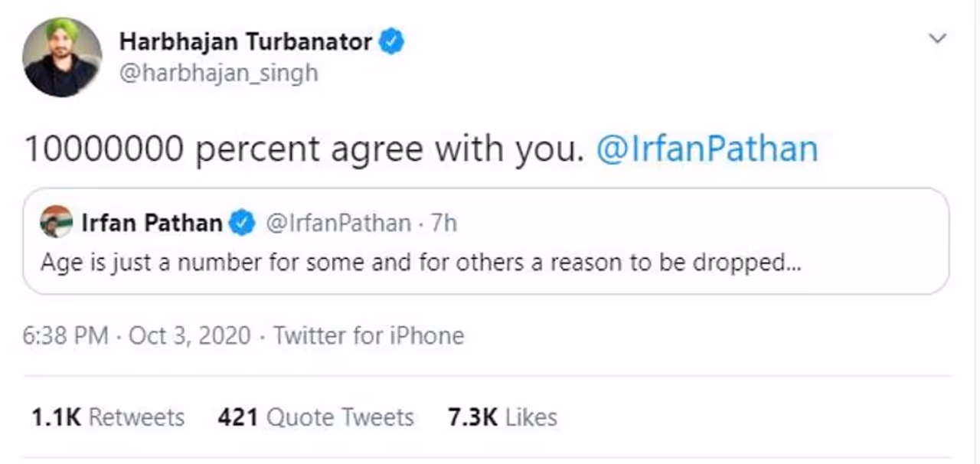The image size is (980, 464).
Task: Click the gray @IrfanPathan handle in quoted tweet
Action: (x=338, y=223)
